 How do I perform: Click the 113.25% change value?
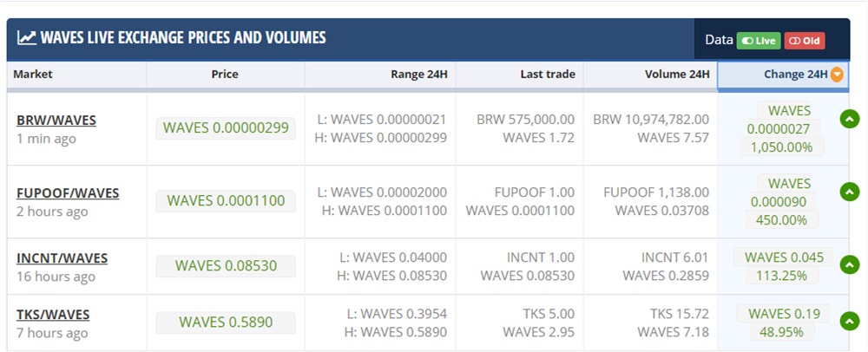coord(782,276)
